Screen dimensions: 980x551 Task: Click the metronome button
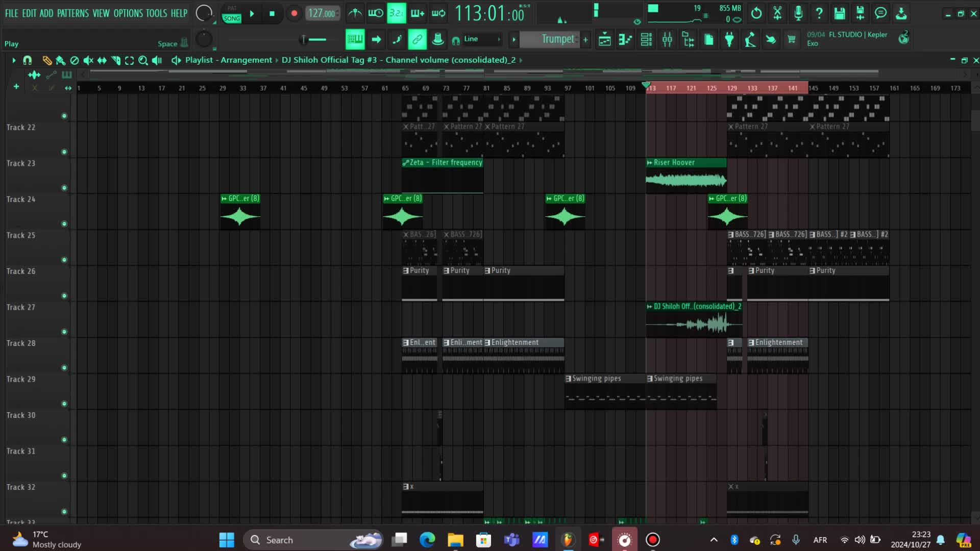point(355,13)
